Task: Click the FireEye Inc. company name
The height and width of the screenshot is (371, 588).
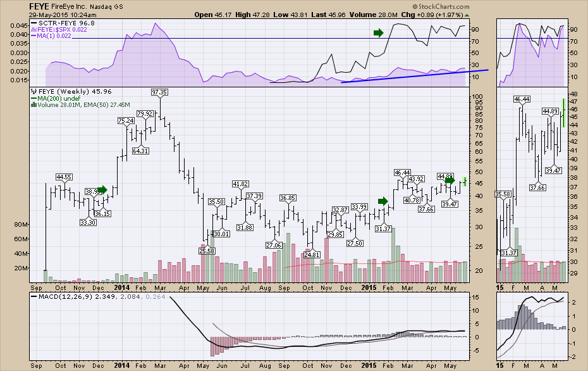Action: point(69,7)
